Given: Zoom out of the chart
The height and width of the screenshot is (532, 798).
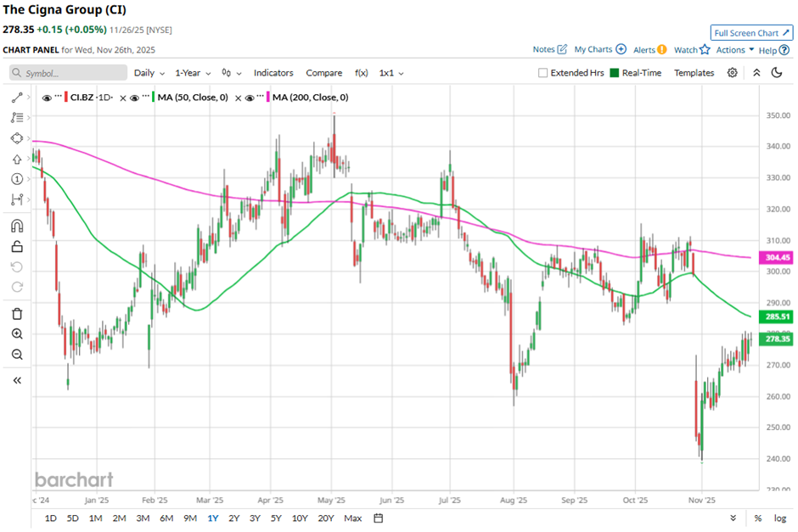Looking at the screenshot, I should click(17, 355).
